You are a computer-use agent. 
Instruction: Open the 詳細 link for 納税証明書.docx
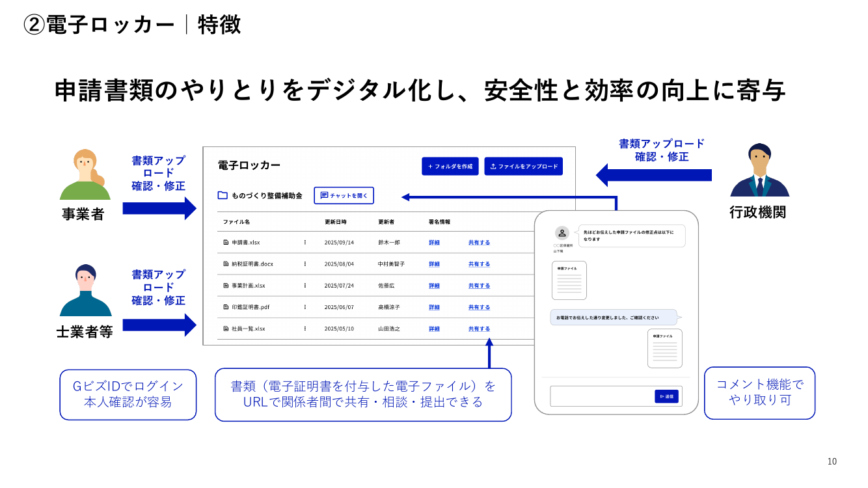[434, 264]
